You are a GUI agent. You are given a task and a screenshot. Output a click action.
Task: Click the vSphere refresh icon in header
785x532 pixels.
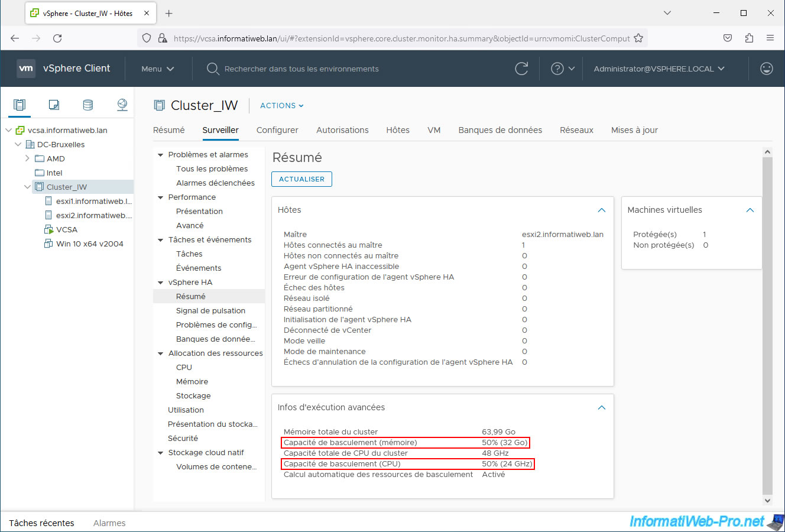(x=521, y=69)
